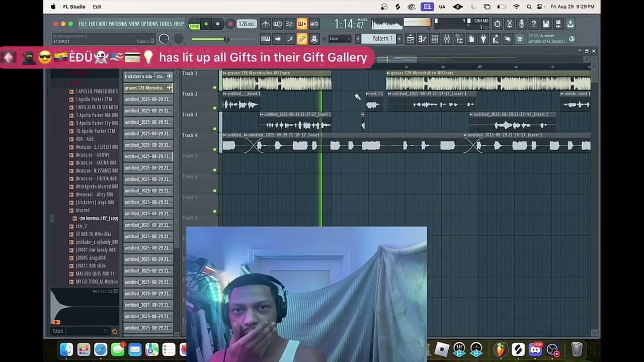Image resolution: width=644 pixels, height=362 pixels.
Task: Add a new pattern with plus button
Action: [x=399, y=39]
